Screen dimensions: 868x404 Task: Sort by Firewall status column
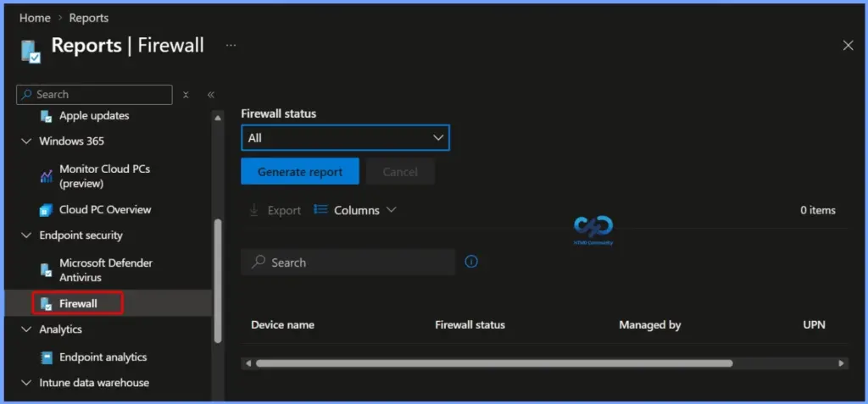[470, 325]
